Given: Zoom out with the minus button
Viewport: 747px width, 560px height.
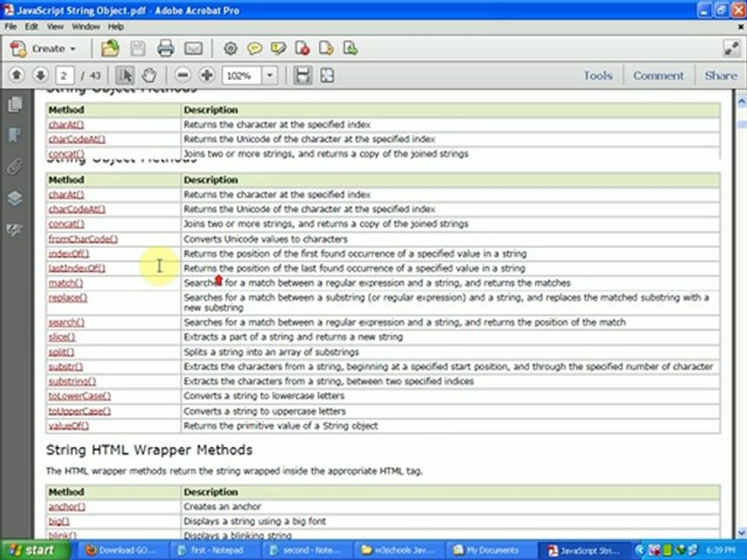Looking at the screenshot, I should point(183,75).
